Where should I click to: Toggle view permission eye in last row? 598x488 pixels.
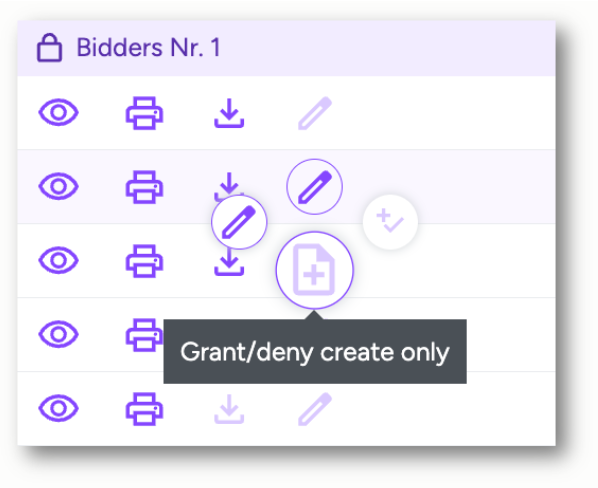(x=58, y=408)
